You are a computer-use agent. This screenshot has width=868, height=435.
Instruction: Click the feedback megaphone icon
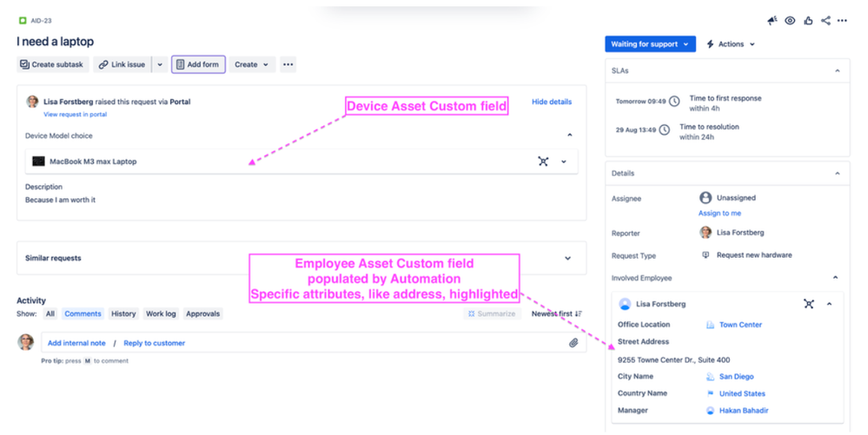(x=772, y=21)
